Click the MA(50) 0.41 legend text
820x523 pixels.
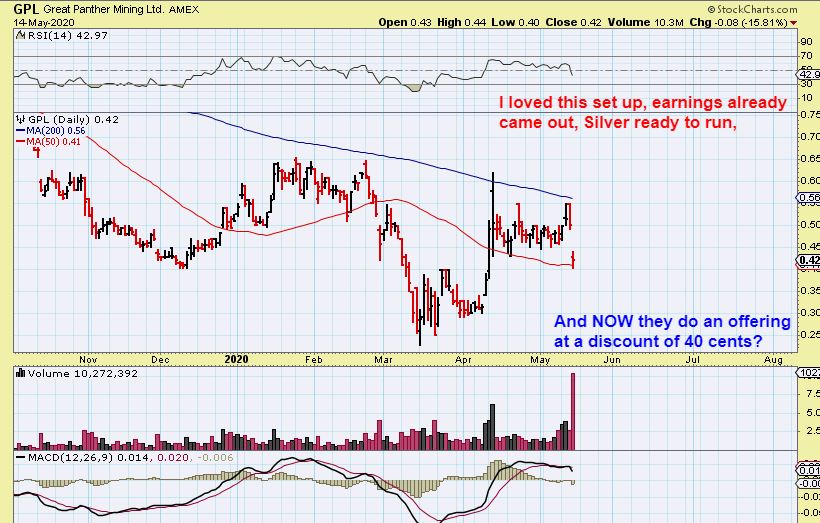[x=53, y=142]
